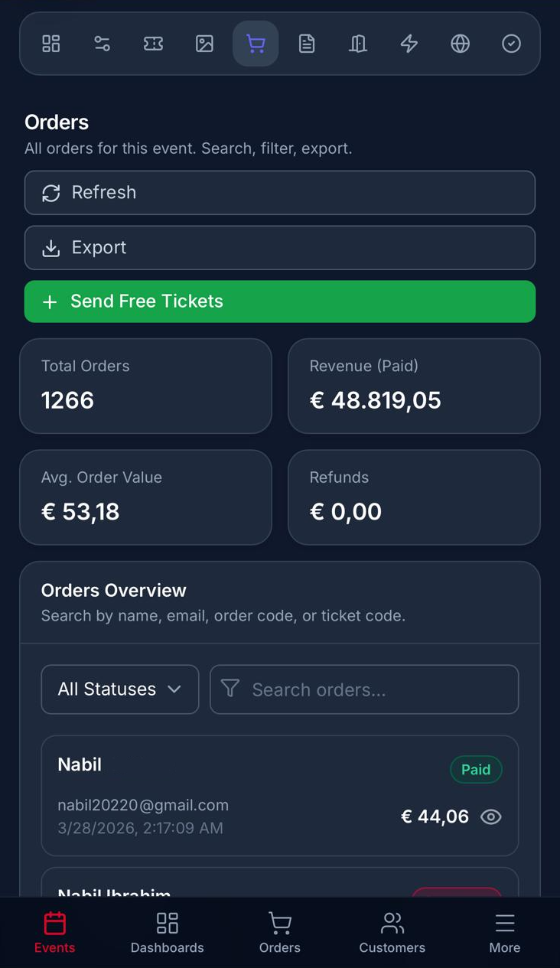This screenshot has height=968, width=560.
Task: Open the image gallery icon in top toolbar
Action: coord(204,44)
